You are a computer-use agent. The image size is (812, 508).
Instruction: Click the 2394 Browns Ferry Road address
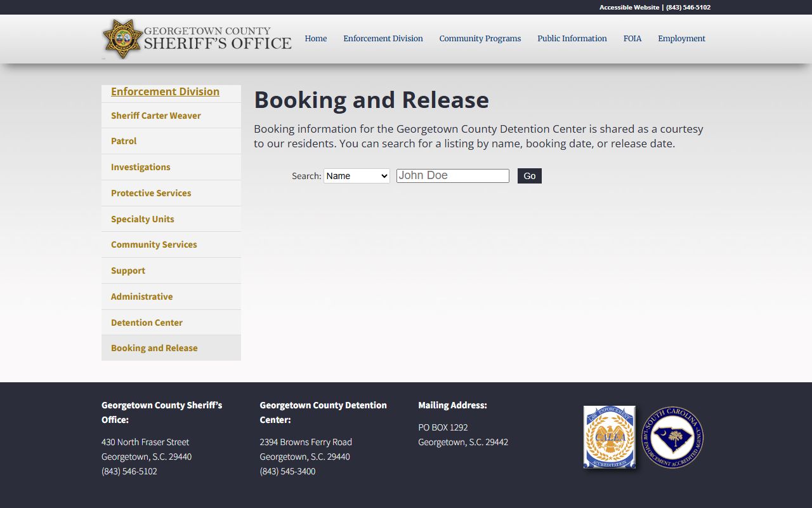click(x=306, y=442)
